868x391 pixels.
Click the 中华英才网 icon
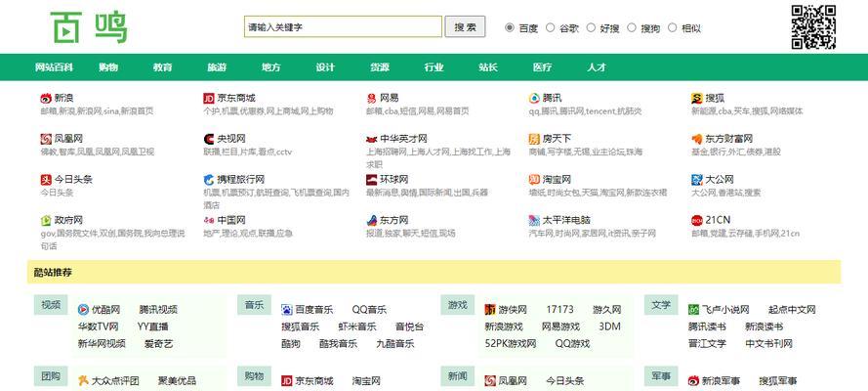371,139
